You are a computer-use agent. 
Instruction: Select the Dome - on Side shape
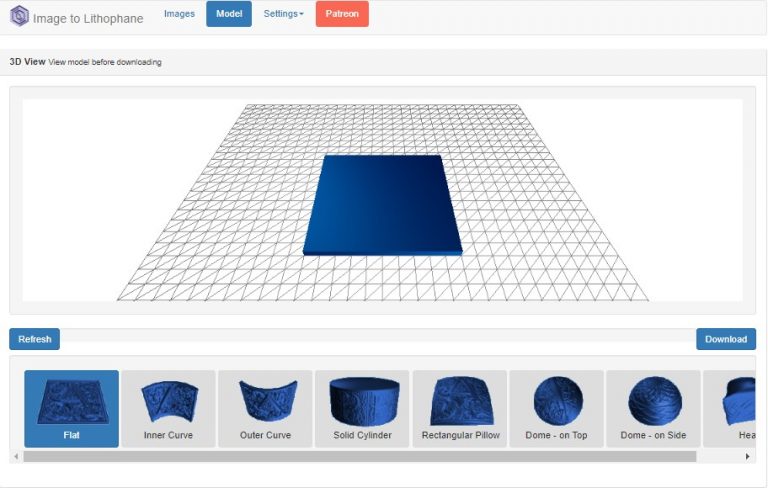click(653, 409)
